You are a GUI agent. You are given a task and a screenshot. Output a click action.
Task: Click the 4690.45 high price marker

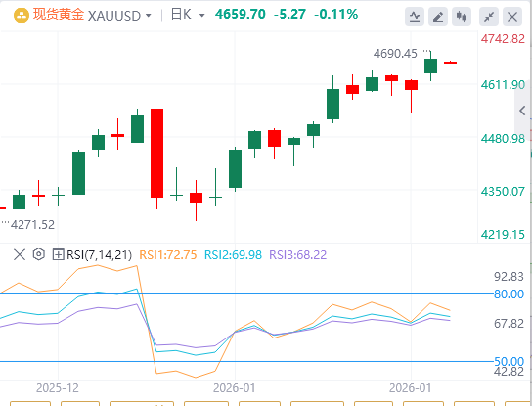point(395,54)
